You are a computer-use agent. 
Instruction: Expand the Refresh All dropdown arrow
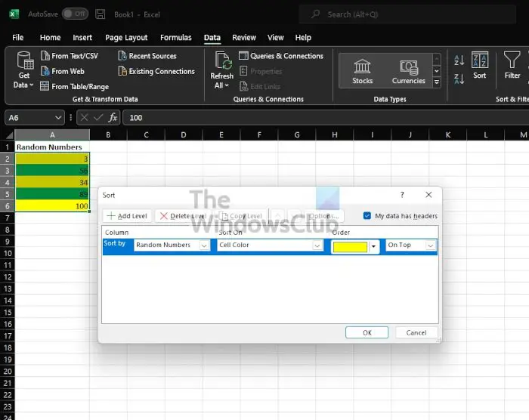coord(227,85)
